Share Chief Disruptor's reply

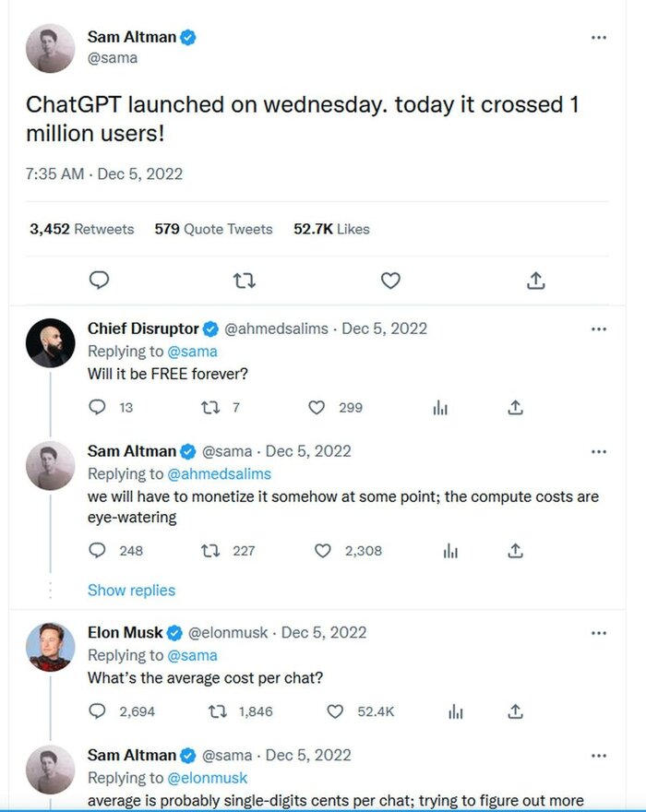click(516, 407)
